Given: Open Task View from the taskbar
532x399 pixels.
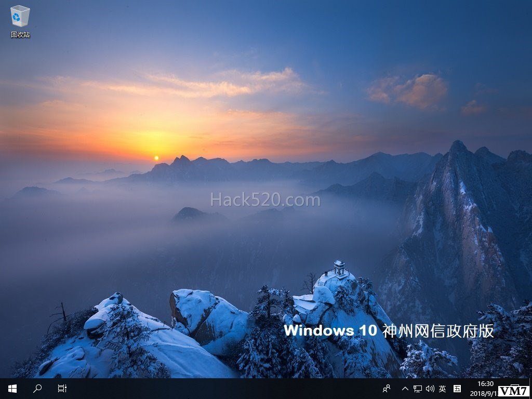Looking at the screenshot, I should pyautogui.click(x=62, y=389).
